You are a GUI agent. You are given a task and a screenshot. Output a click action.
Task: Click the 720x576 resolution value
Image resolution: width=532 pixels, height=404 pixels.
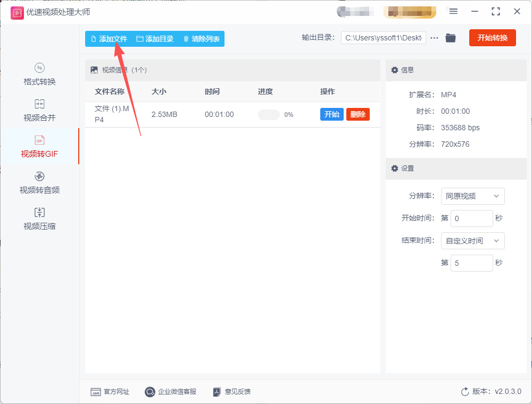pyautogui.click(x=455, y=145)
